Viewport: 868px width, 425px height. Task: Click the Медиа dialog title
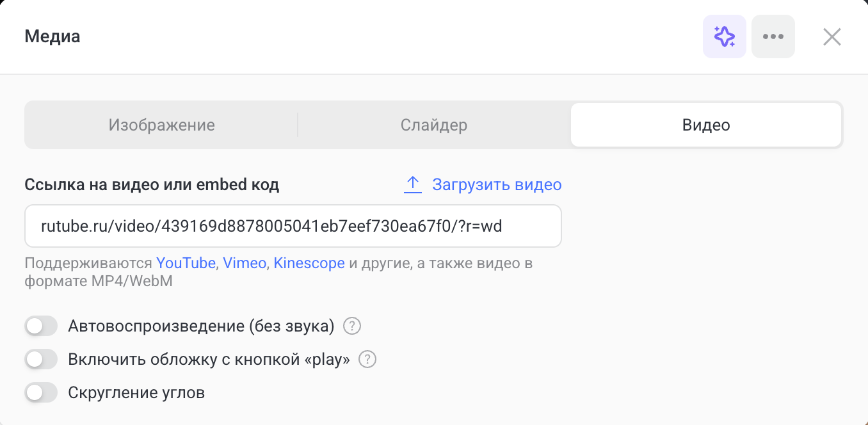coord(51,36)
